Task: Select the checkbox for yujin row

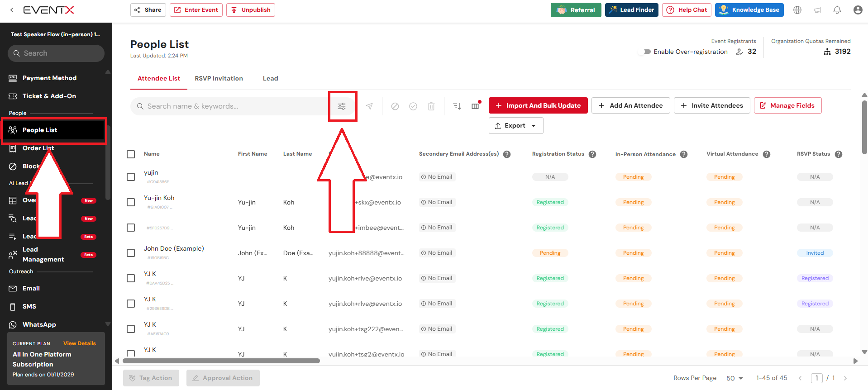Action: [131, 177]
